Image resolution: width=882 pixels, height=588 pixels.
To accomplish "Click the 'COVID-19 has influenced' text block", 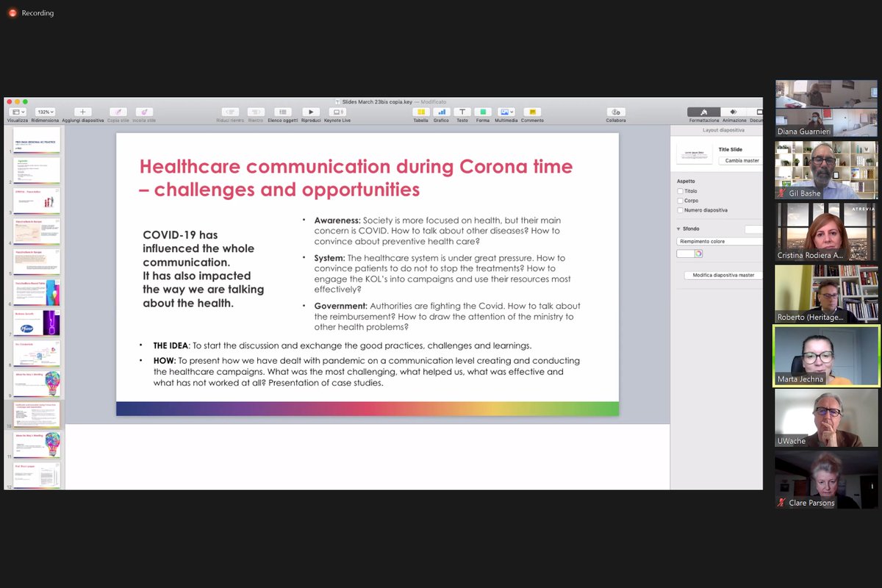I will (x=203, y=269).
